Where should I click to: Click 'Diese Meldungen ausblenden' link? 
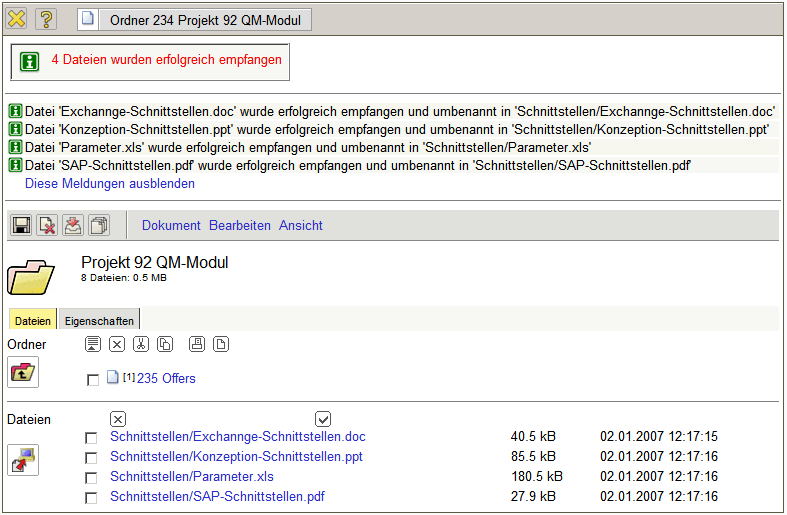[110, 184]
